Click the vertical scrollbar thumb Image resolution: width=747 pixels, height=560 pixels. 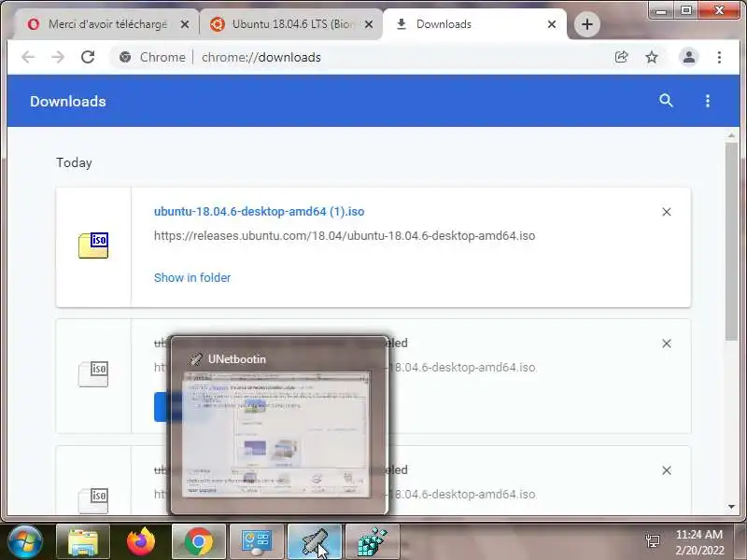pyautogui.click(x=731, y=241)
